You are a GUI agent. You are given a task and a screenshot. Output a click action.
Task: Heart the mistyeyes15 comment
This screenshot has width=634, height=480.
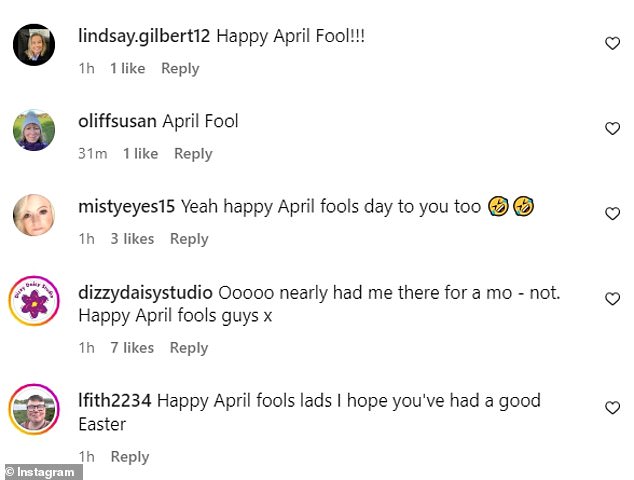[x=612, y=214]
